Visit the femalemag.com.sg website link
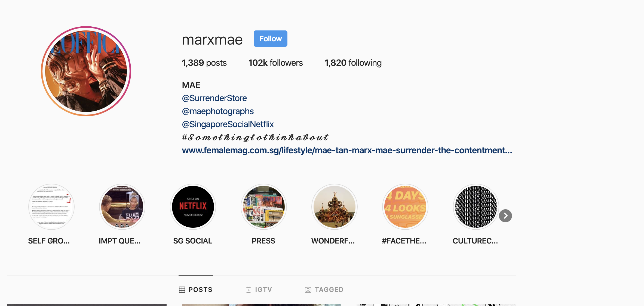Screen dimensions: 644x306 [x=347, y=150]
